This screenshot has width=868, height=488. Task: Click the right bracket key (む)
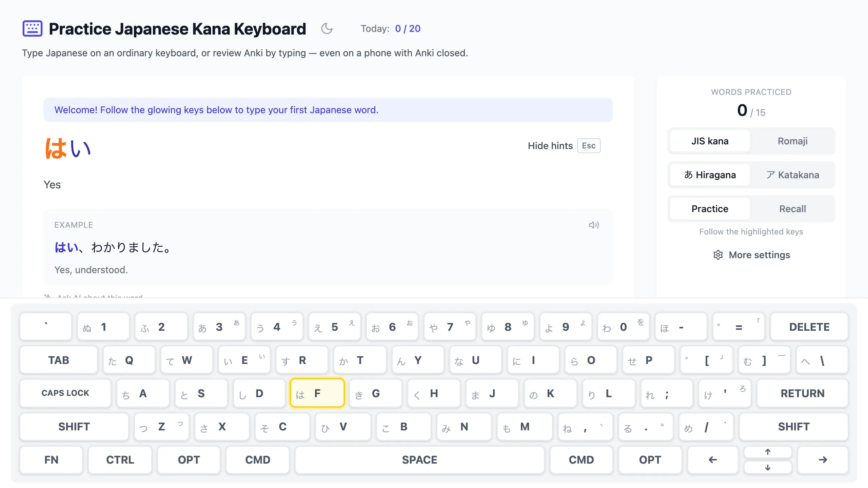pyautogui.click(x=764, y=360)
